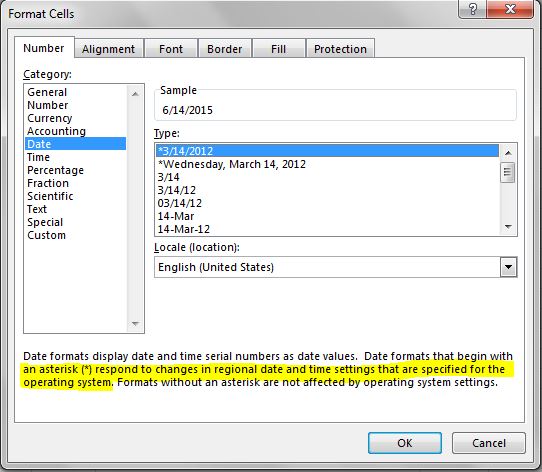Click the Type list scrollbar thumb

pos(507,172)
